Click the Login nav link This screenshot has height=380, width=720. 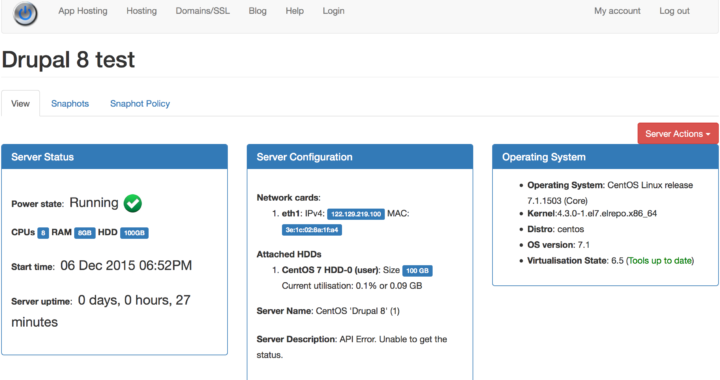tap(333, 11)
